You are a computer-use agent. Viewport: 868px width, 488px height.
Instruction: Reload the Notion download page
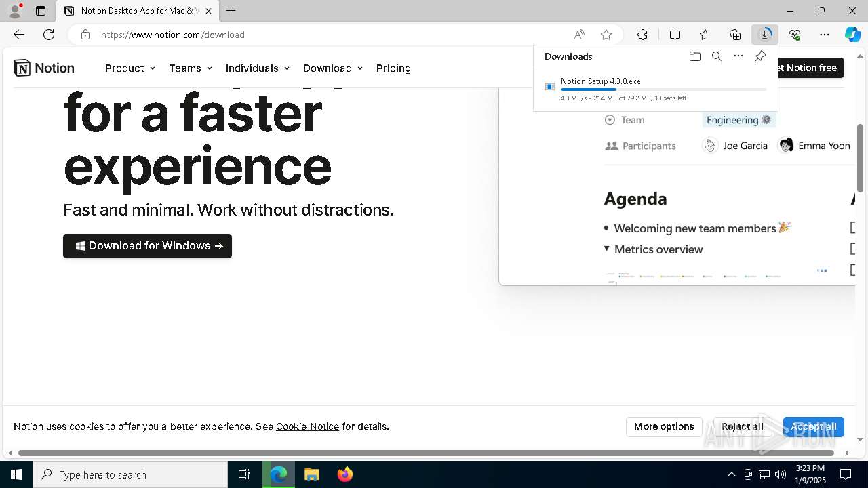(x=49, y=35)
